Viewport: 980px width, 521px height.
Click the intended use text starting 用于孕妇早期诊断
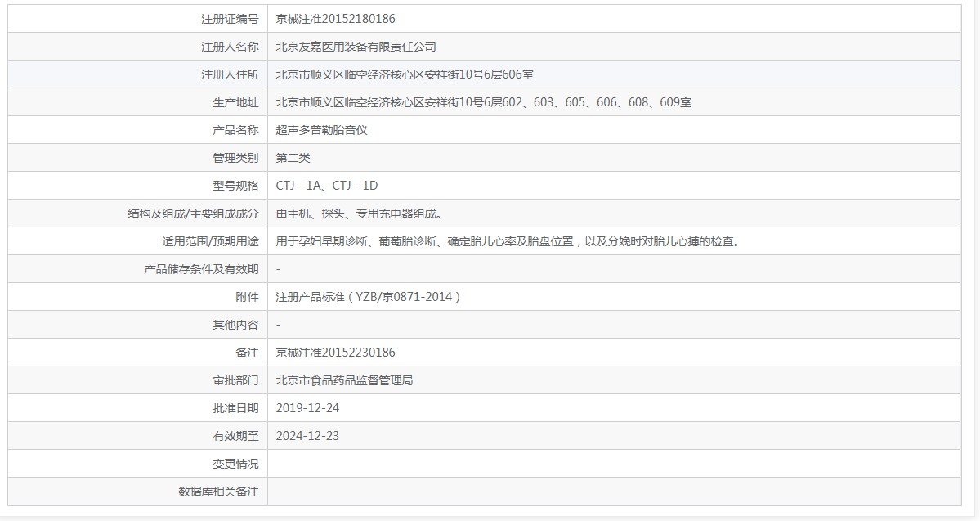point(509,241)
